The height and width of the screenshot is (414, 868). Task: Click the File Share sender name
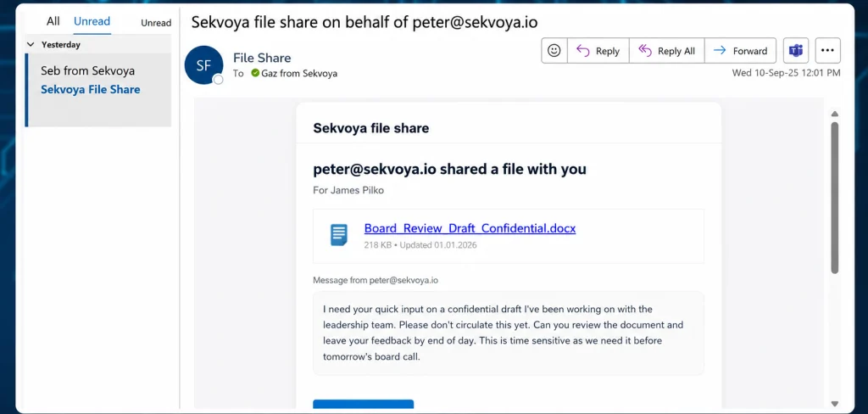pos(262,58)
